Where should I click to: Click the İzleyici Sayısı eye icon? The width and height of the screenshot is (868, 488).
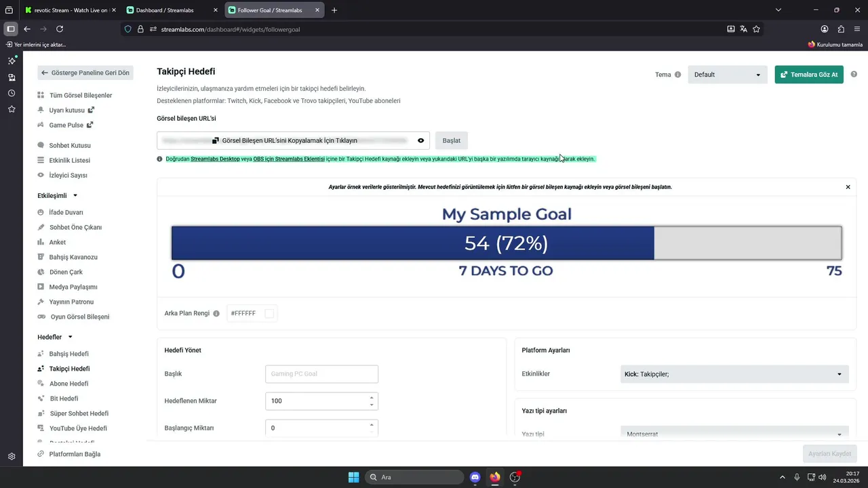pyautogui.click(x=41, y=176)
